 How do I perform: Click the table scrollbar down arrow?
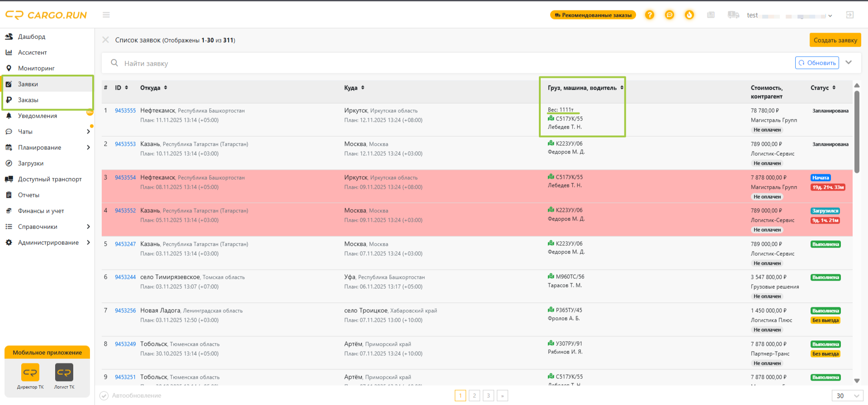coord(857,381)
